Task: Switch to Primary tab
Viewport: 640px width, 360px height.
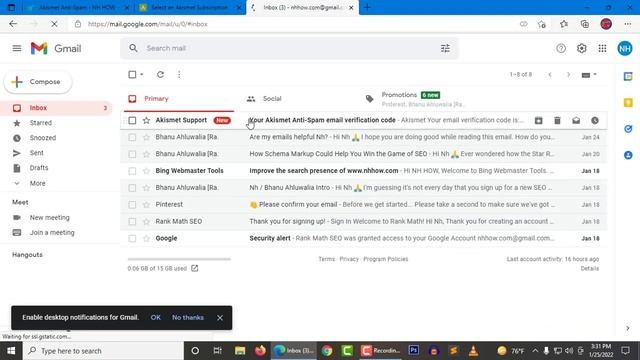Action: click(179, 99)
